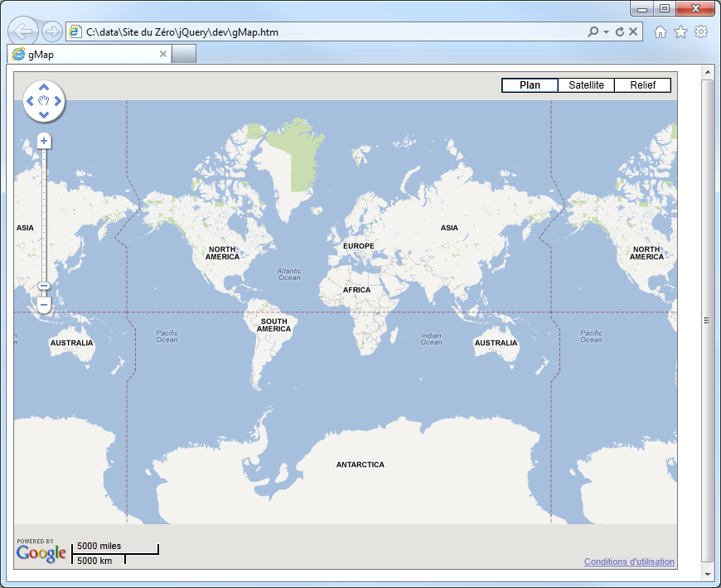Click the zoom slider handle
This screenshot has width=721, height=588.
[44, 287]
